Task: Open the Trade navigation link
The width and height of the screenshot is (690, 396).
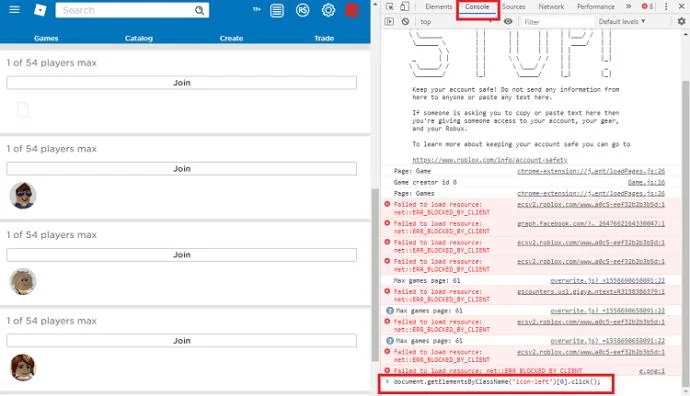Action: pos(324,38)
